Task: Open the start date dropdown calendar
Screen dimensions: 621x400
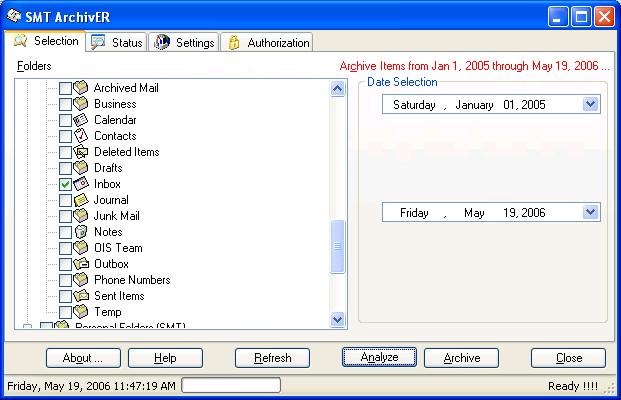Action: (x=590, y=104)
